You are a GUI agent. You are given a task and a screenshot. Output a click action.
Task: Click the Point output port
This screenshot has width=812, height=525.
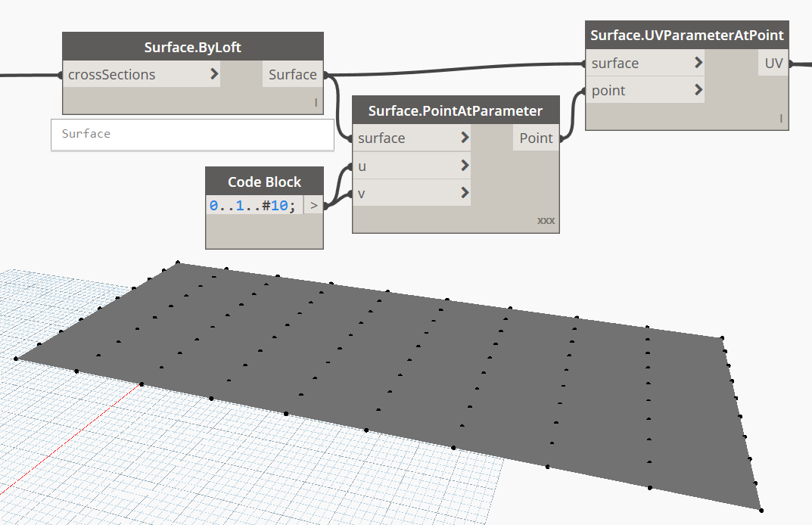(x=536, y=138)
